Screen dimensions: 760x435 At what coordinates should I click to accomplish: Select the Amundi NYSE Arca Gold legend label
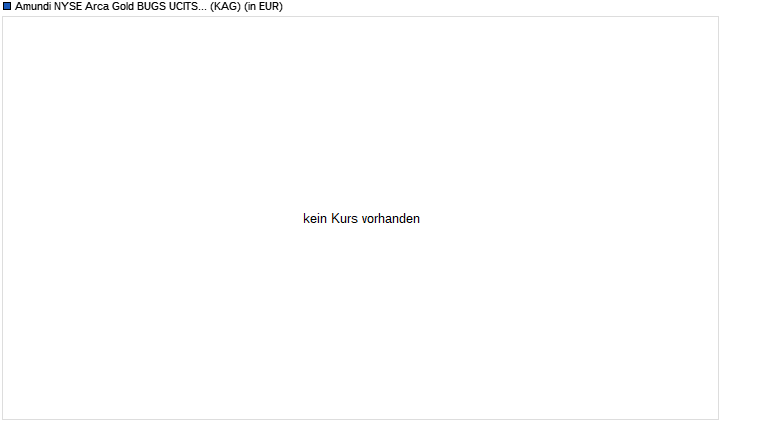tap(149, 6)
